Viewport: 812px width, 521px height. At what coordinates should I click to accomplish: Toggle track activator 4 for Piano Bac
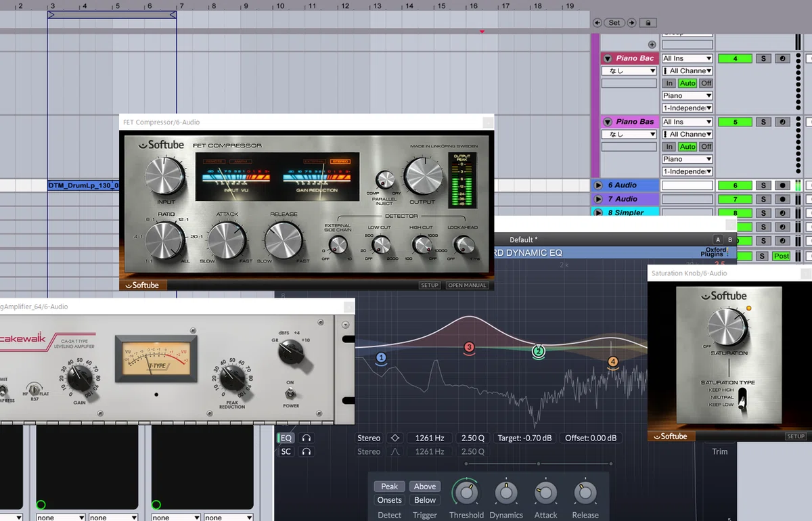[735, 59]
